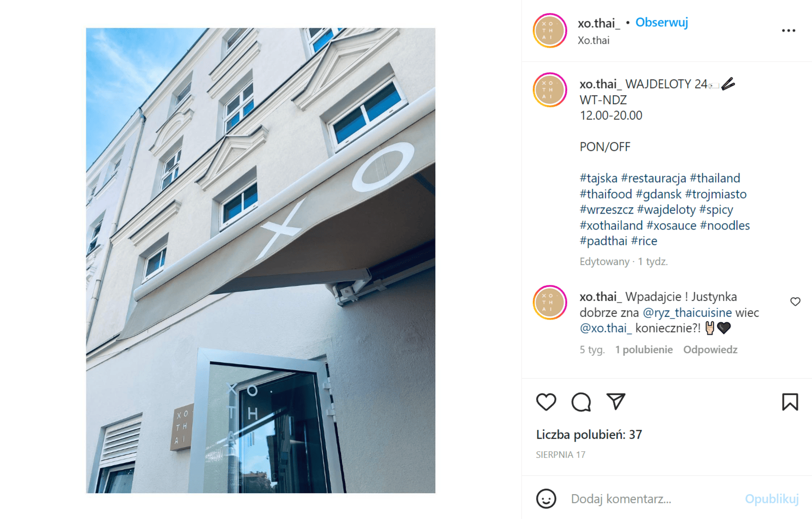Screen dimensions: 812x519
Task: Open the emoji picker smiley icon
Action: tap(546, 499)
